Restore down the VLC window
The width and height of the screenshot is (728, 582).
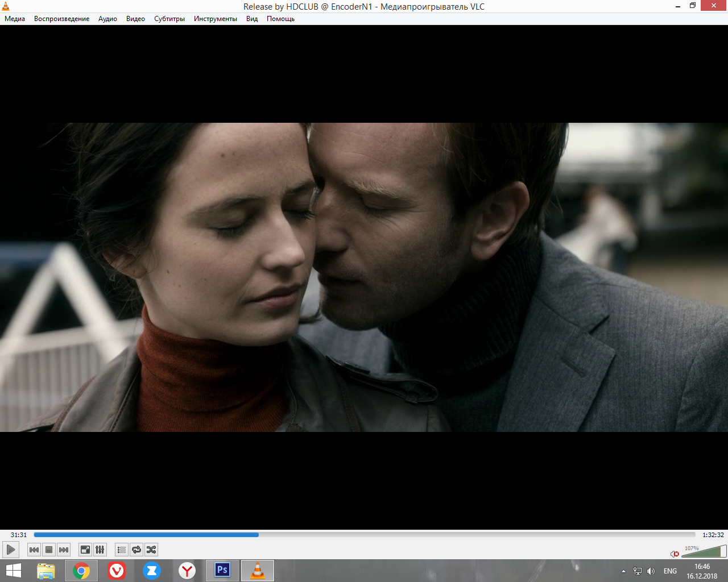click(693, 6)
